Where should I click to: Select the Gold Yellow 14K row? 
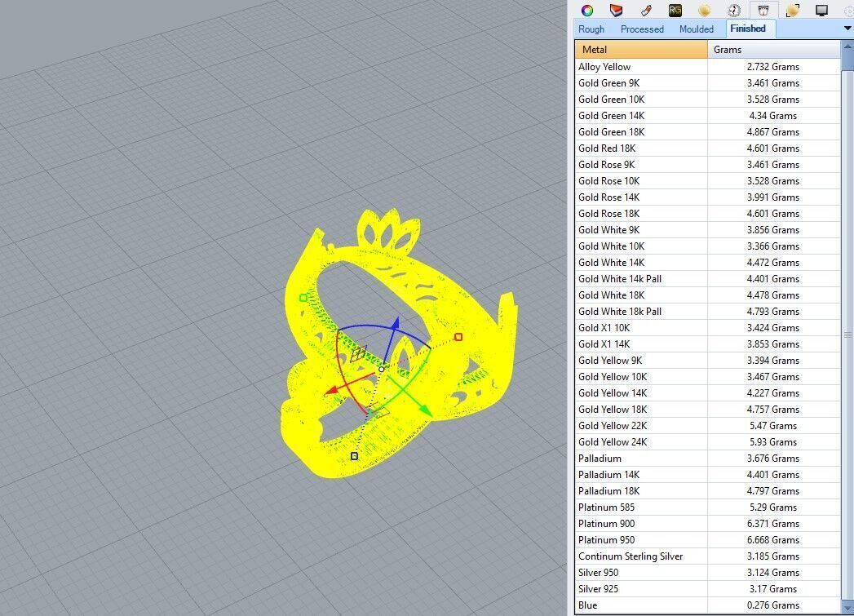pyautogui.click(x=707, y=393)
